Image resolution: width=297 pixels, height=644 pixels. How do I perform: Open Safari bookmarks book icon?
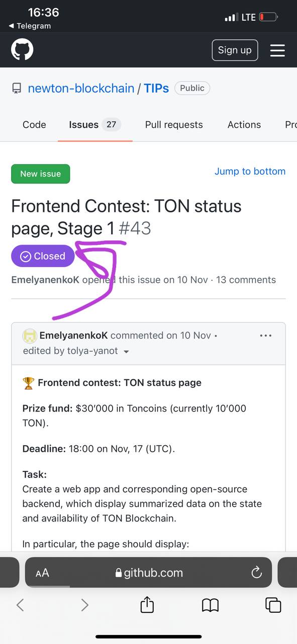click(x=210, y=605)
